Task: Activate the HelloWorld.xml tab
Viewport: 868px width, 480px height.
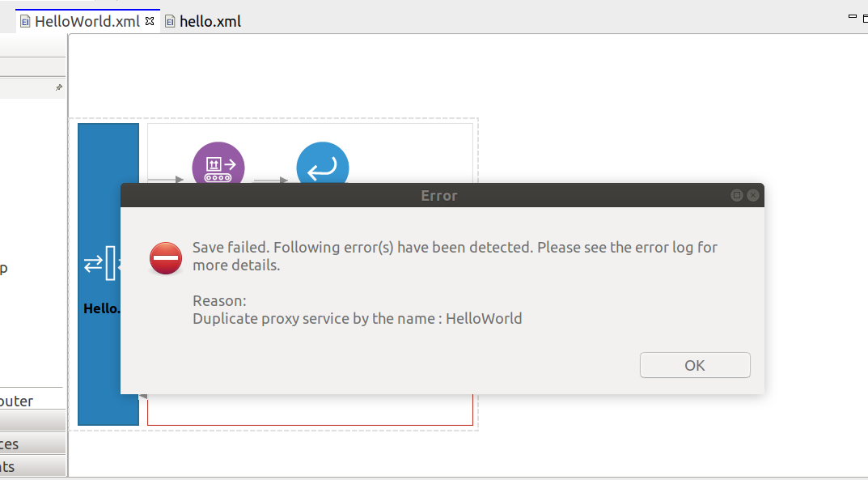Action: click(87, 21)
